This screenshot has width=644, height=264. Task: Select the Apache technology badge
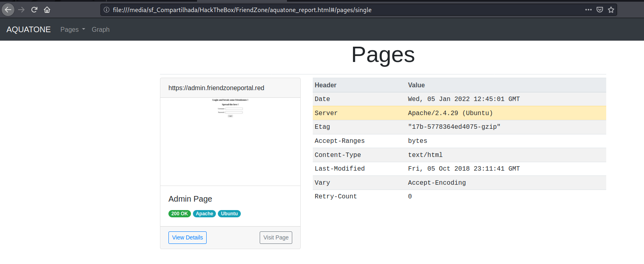coord(204,214)
